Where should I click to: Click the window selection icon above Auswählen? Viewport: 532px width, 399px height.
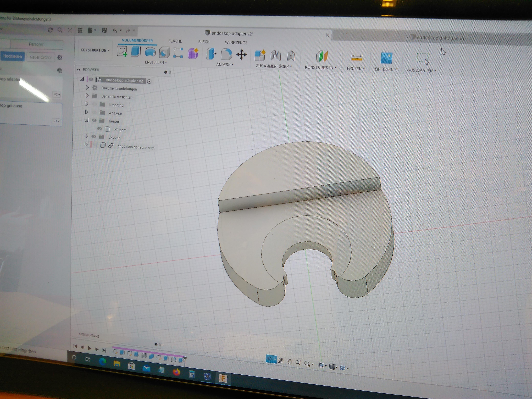coord(423,59)
